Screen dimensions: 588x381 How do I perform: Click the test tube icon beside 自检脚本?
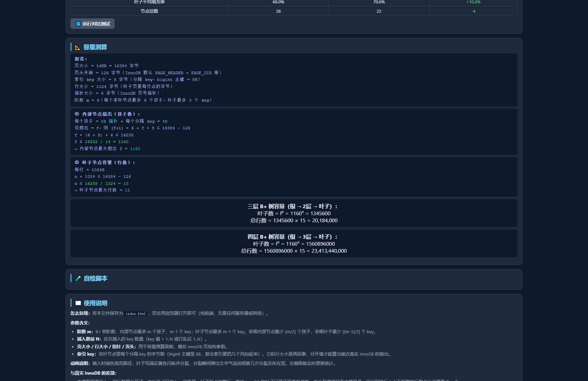tap(78, 278)
